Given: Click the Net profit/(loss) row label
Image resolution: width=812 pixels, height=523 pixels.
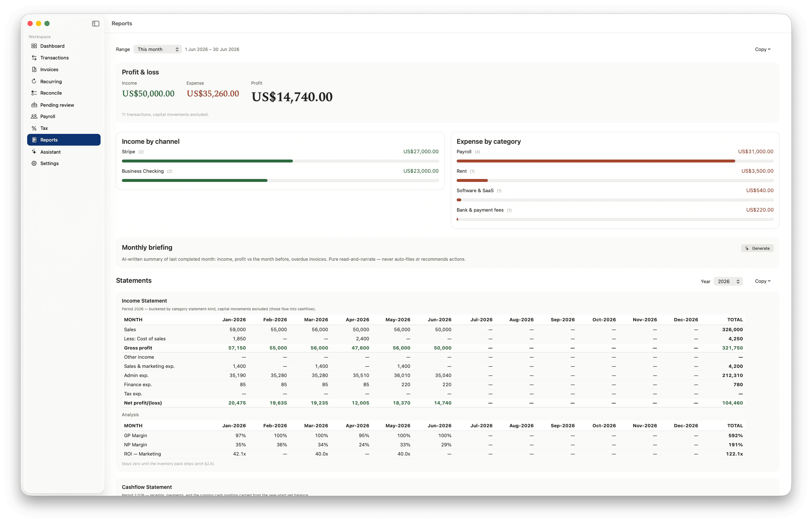Looking at the screenshot, I should click(143, 403).
